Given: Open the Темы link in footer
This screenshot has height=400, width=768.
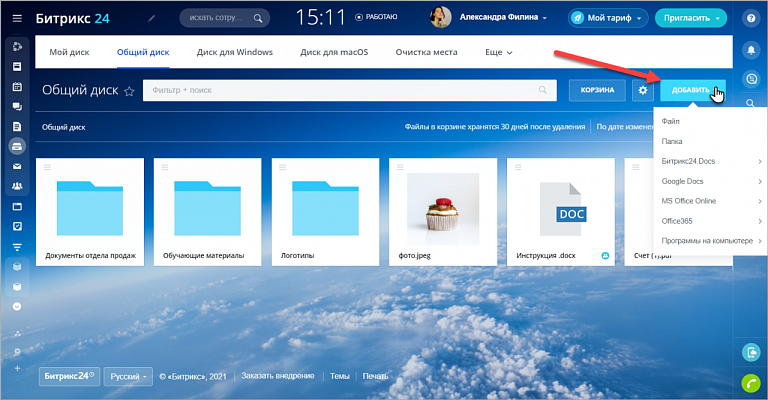Looking at the screenshot, I should click(339, 376).
